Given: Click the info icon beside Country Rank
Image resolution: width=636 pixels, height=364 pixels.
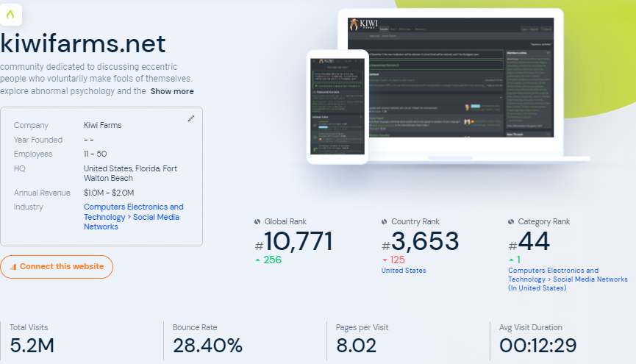Looking at the screenshot, I should [x=384, y=221].
